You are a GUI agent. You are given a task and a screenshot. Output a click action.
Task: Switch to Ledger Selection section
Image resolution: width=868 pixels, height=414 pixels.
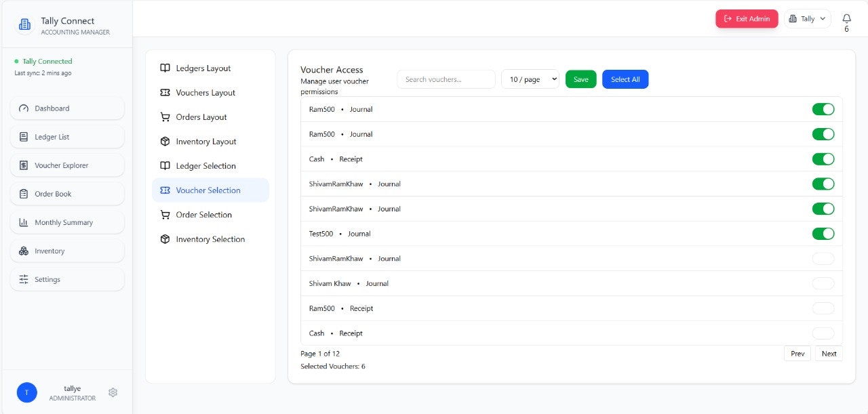coord(210,166)
